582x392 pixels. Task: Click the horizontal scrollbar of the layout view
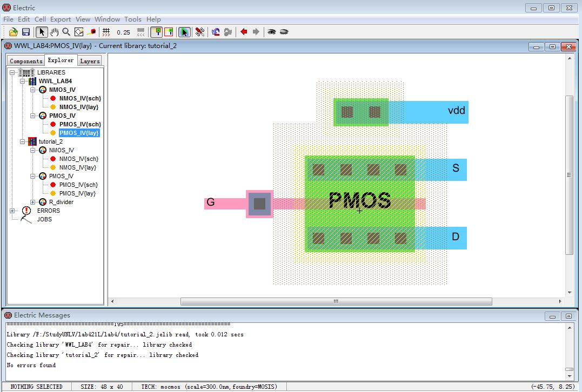335,301
